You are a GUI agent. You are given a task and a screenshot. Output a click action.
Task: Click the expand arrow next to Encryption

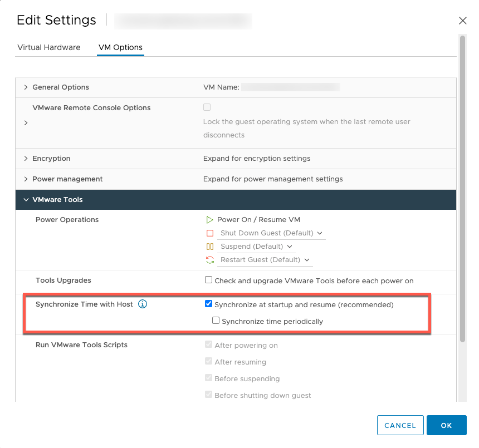(x=26, y=158)
